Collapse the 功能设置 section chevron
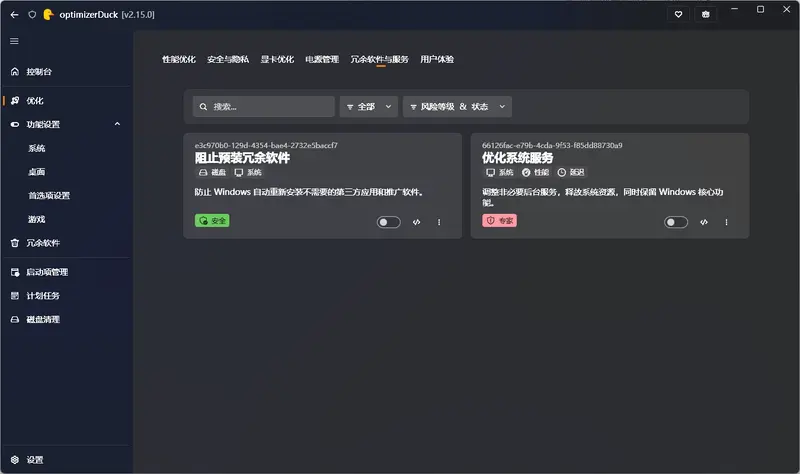The image size is (800, 474). pyautogui.click(x=117, y=124)
